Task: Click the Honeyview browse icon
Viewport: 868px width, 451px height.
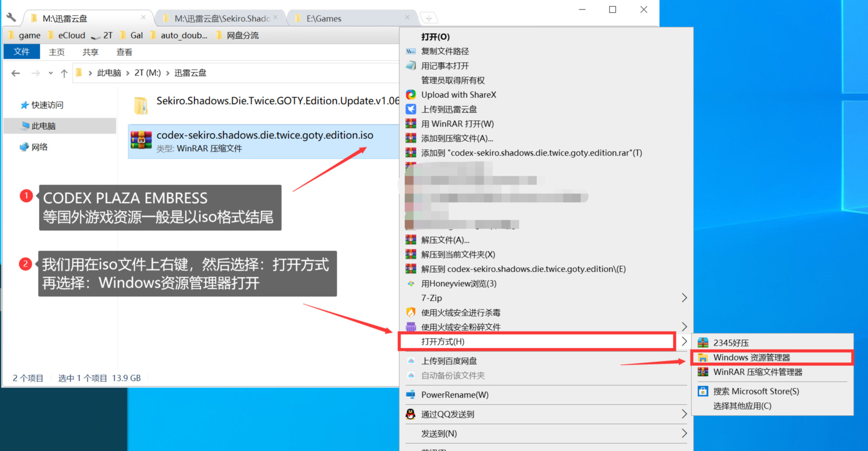Action: point(410,284)
